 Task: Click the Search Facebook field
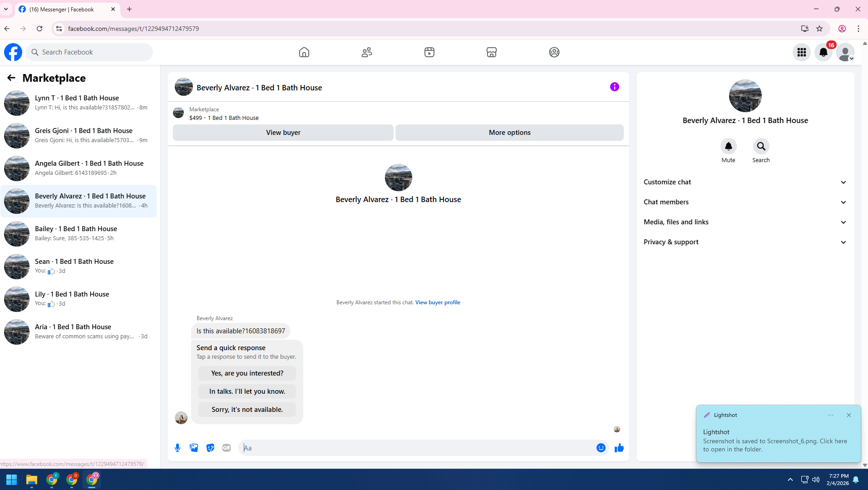(x=89, y=52)
